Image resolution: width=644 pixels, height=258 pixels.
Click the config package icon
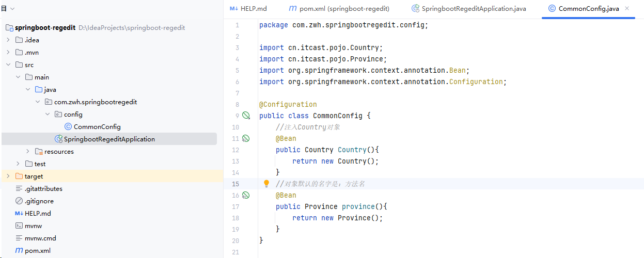tap(58, 114)
